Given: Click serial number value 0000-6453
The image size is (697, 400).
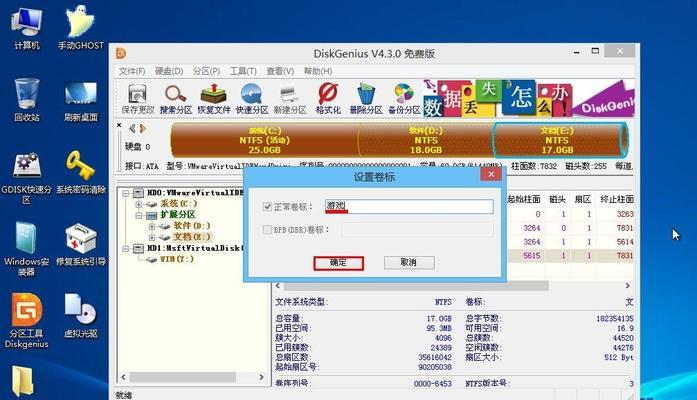Looking at the screenshot, I should click(x=433, y=384).
